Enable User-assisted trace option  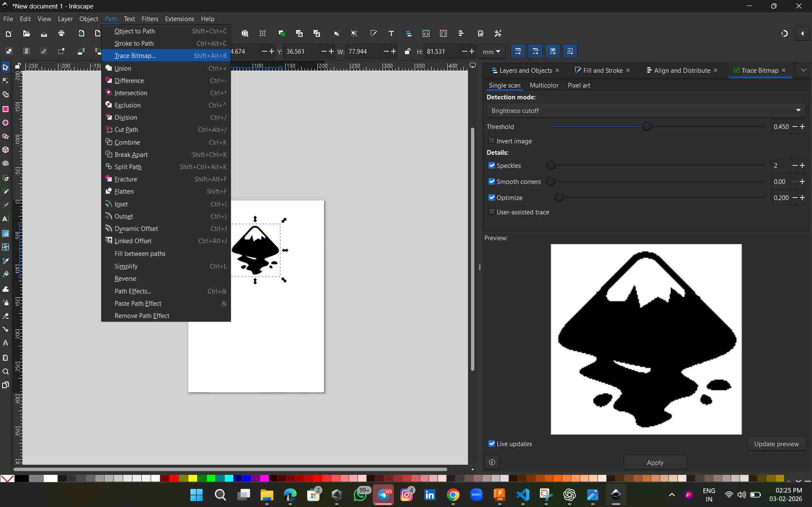pyautogui.click(x=491, y=212)
